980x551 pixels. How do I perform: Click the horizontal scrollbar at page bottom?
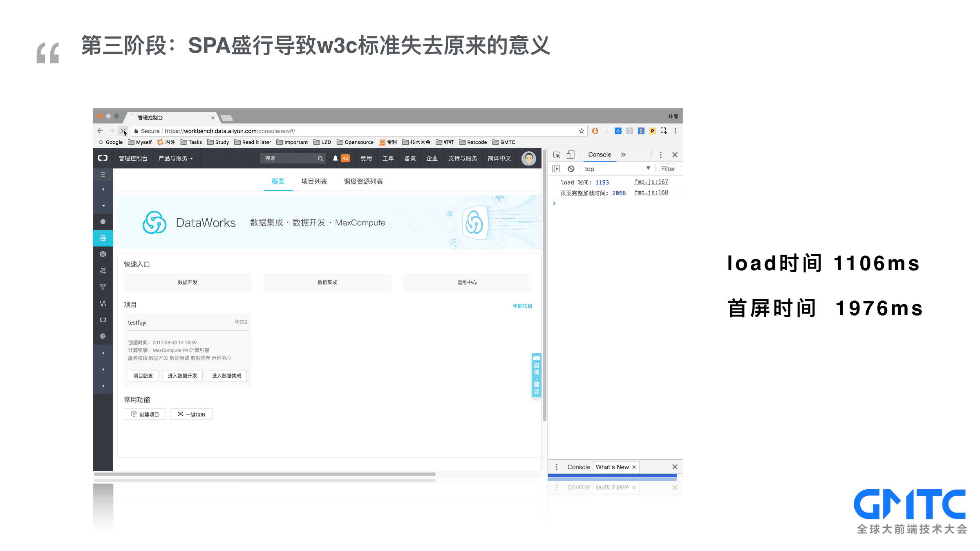tap(264, 474)
